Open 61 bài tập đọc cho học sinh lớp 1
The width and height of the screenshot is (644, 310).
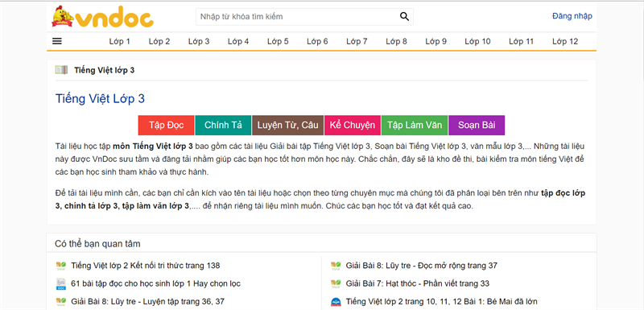[155, 283]
